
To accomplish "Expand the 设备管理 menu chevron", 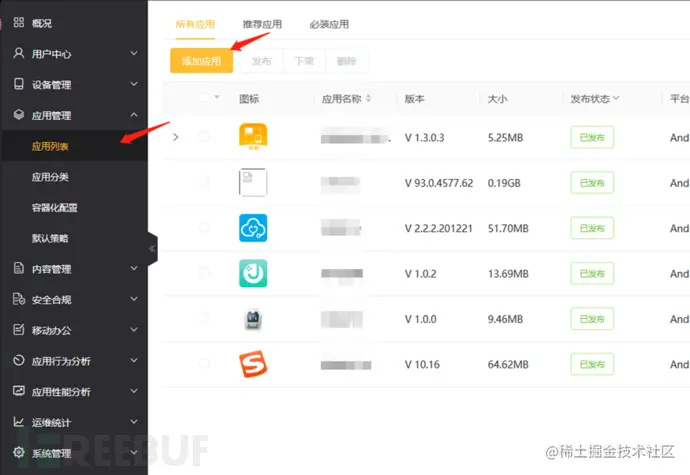I will pos(134,84).
